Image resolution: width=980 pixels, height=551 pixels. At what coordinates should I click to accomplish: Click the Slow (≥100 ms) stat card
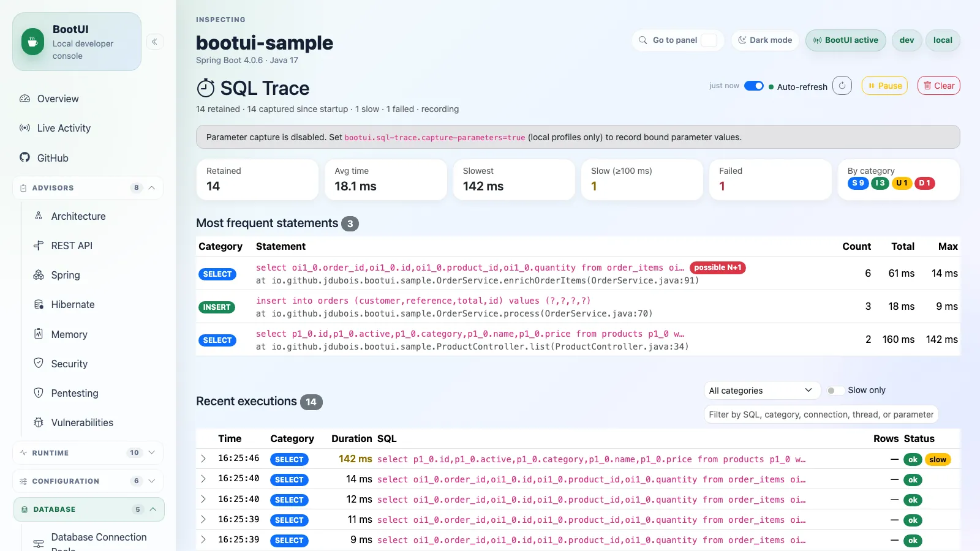click(641, 179)
